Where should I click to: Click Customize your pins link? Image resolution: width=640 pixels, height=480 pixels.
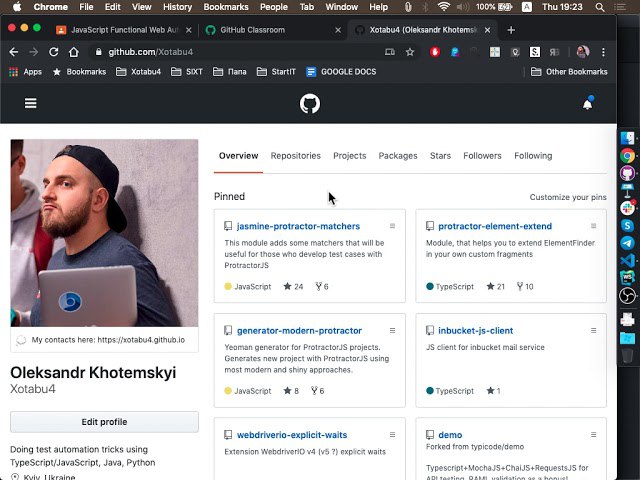[x=568, y=197]
